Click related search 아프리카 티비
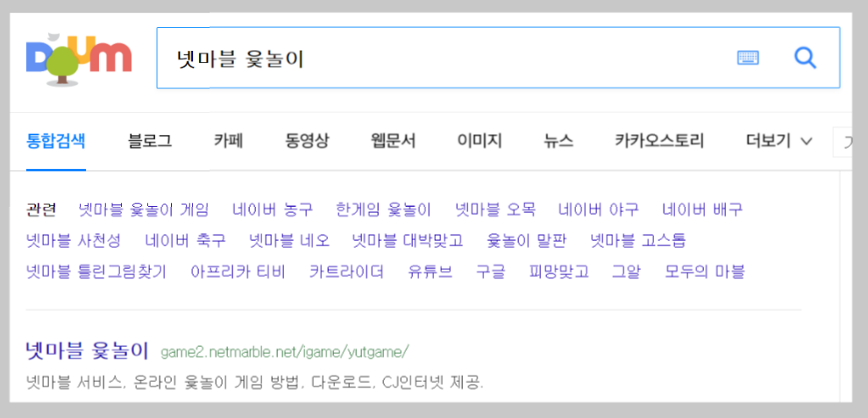 click(x=238, y=272)
